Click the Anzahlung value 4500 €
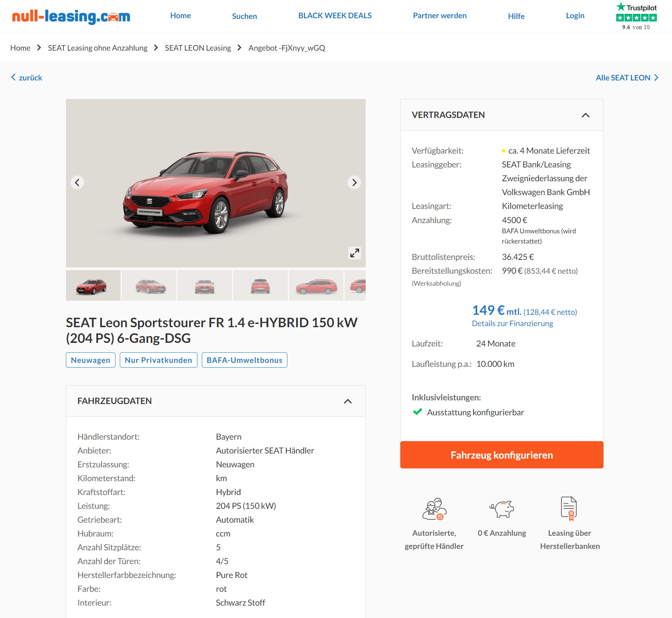Image resolution: width=672 pixels, height=618 pixels. pyautogui.click(x=515, y=220)
